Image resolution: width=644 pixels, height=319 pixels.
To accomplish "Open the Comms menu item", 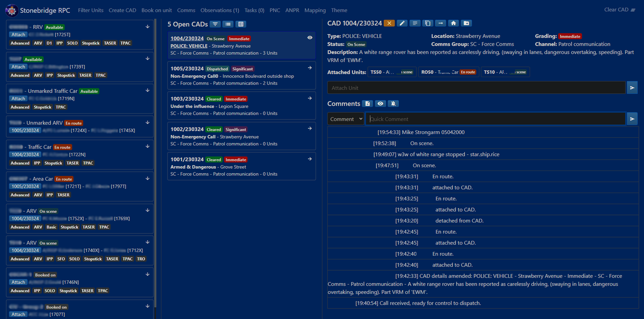I will point(186,10).
